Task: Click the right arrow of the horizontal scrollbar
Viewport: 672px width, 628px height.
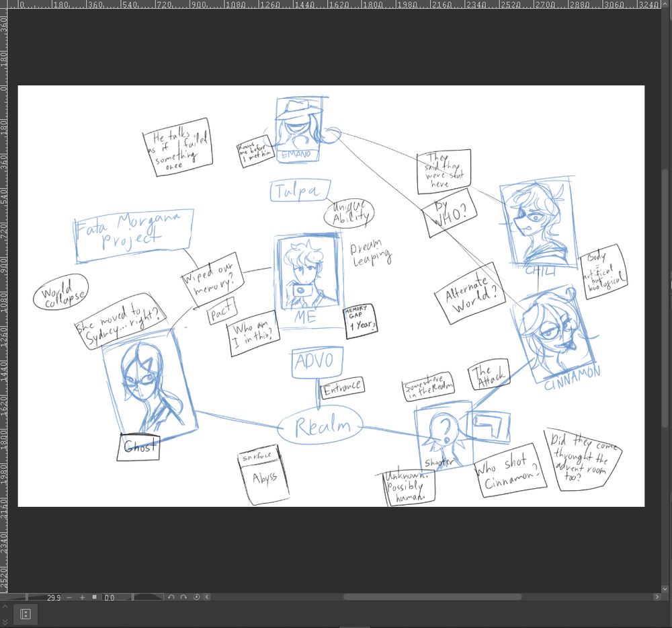Action: pos(657,596)
